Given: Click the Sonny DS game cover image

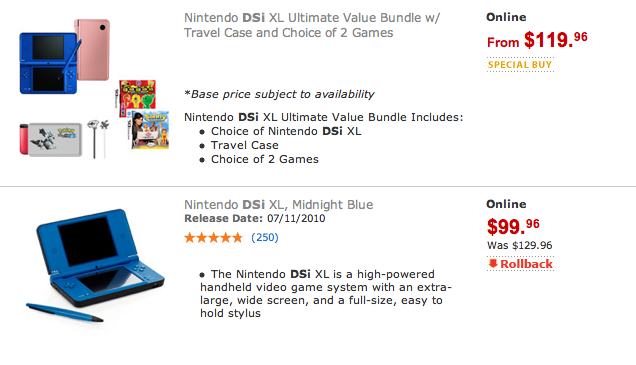Looking at the screenshot, I should tap(148, 130).
